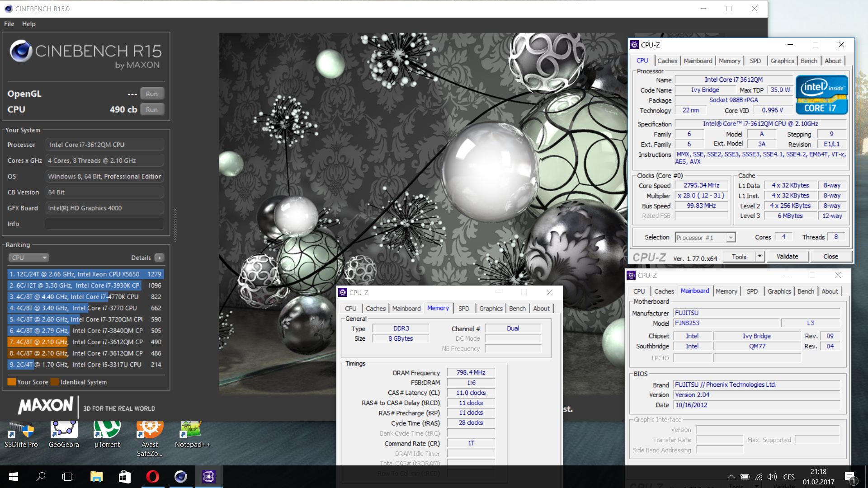Open the Tools dropdown arrow in CPU-Z
The width and height of the screenshot is (868, 488).
tap(759, 256)
